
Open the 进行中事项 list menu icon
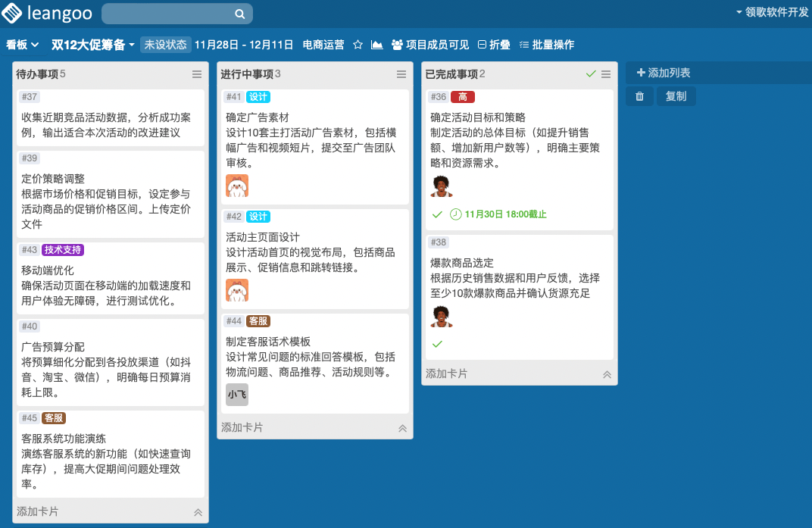401,74
